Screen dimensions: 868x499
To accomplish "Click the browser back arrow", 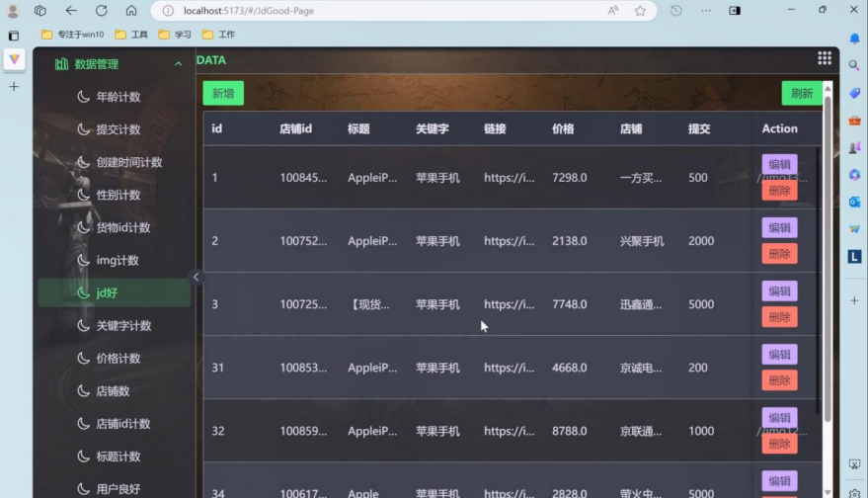I will coord(71,11).
